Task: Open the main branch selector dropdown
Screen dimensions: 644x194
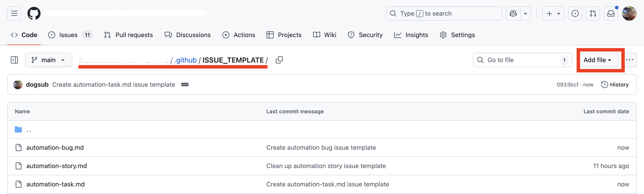Action: coord(49,60)
